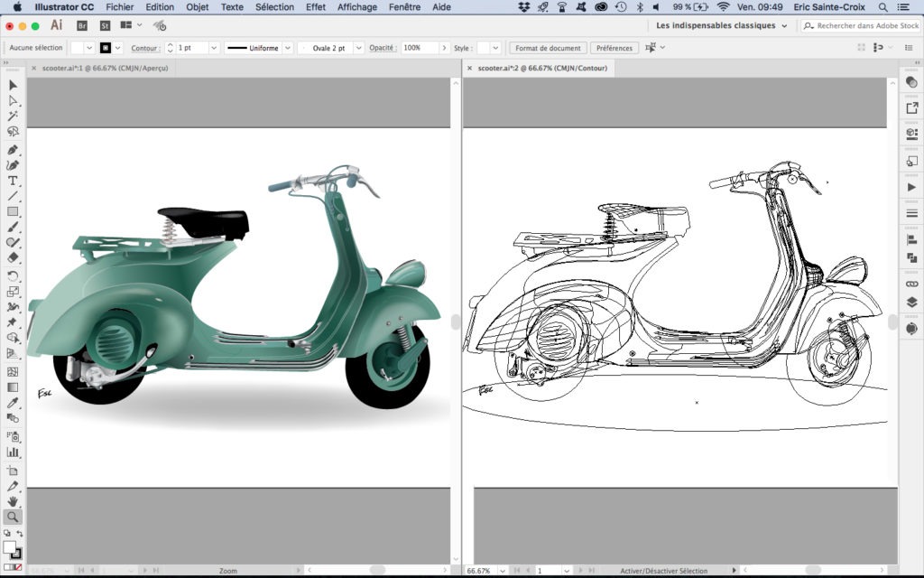The width and height of the screenshot is (924, 578).
Task: Open the Fichier menu
Action: (120, 7)
